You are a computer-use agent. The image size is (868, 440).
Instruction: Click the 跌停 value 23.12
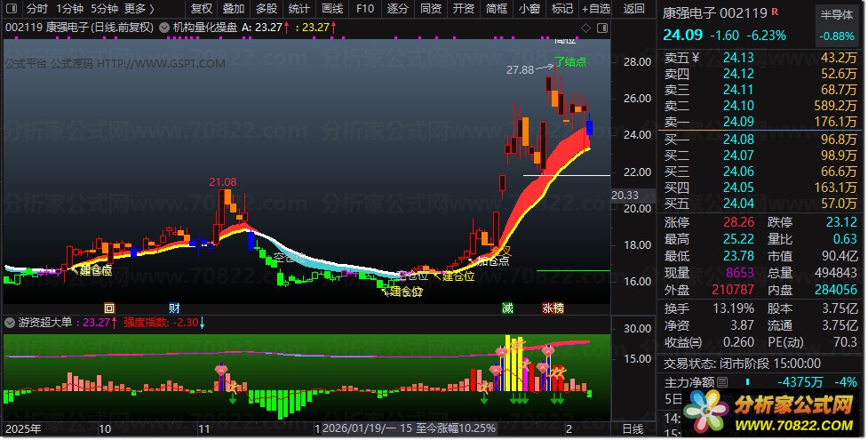[841, 222]
